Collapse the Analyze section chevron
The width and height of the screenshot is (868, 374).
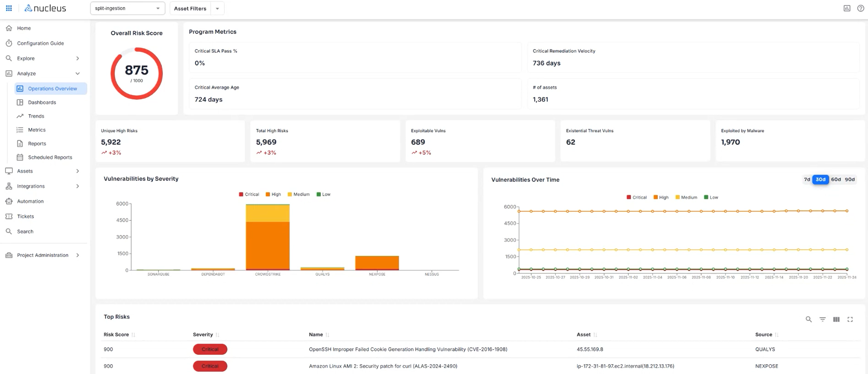pos(78,73)
